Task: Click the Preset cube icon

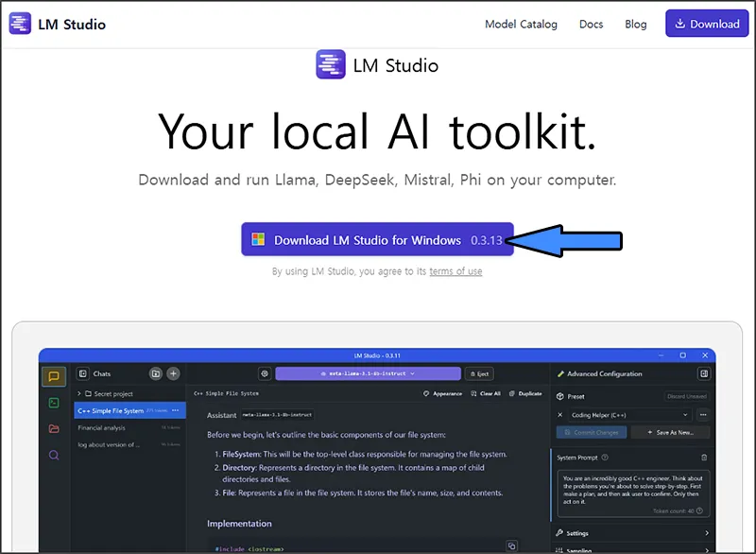Action: [559, 396]
